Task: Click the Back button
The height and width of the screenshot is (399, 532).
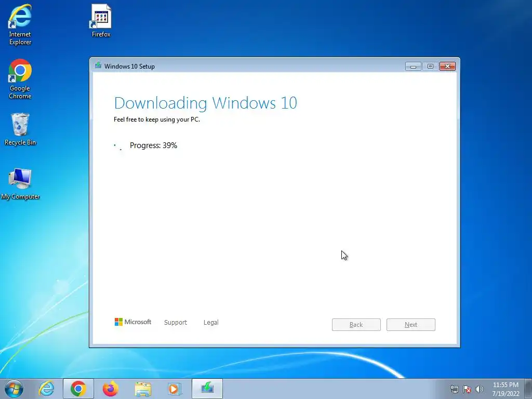Action: [356, 325]
